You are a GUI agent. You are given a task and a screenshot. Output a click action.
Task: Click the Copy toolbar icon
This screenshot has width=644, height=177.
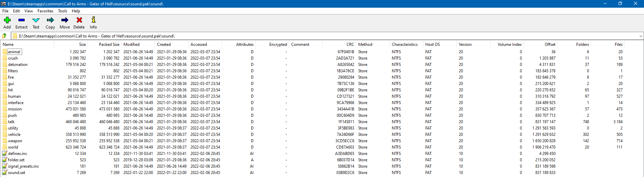pyautogui.click(x=50, y=20)
